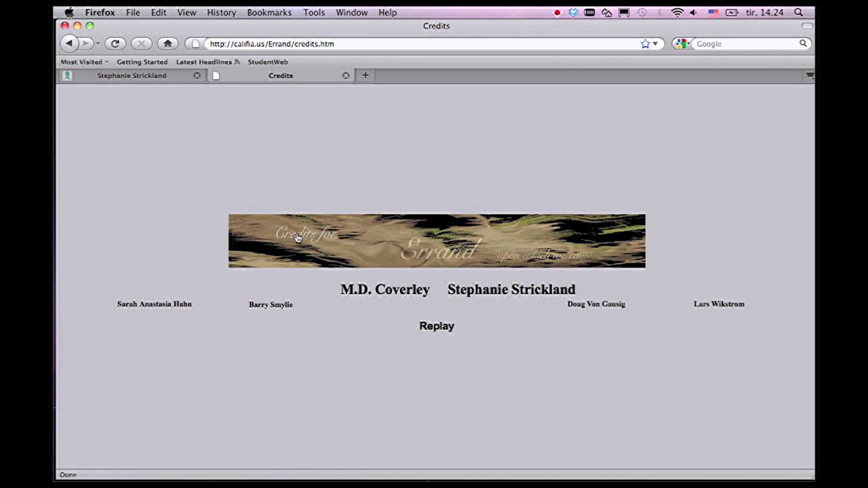Open the Wi-Fi status menu icon
This screenshot has width=868, height=488.
pyautogui.click(x=677, y=13)
